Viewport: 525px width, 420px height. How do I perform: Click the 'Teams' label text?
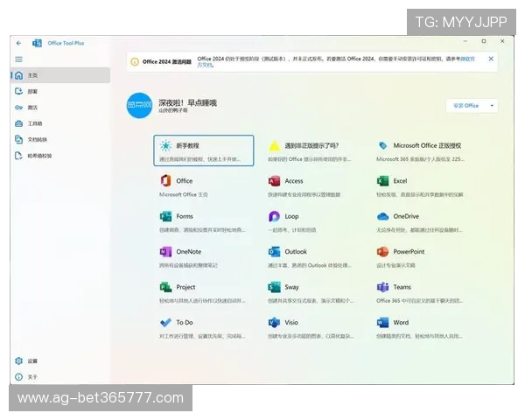402,287
